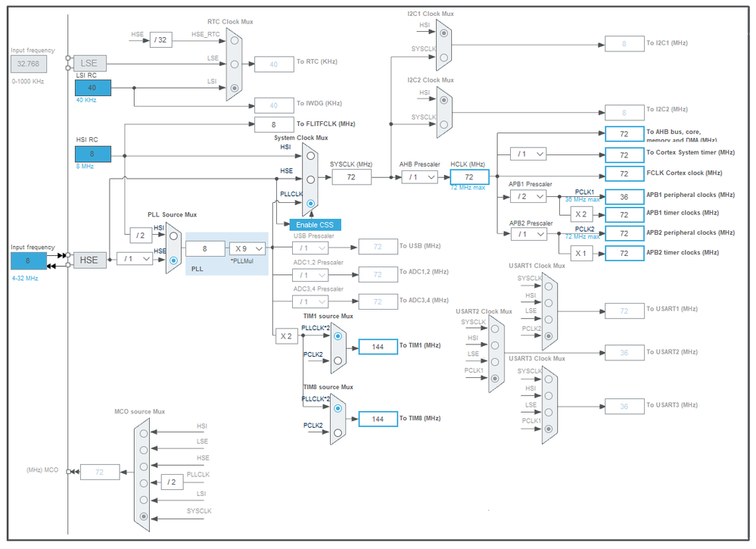The height and width of the screenshot is (549, 756).
Task: Click the To USB (MHz) value box
Action: point(378,247)
